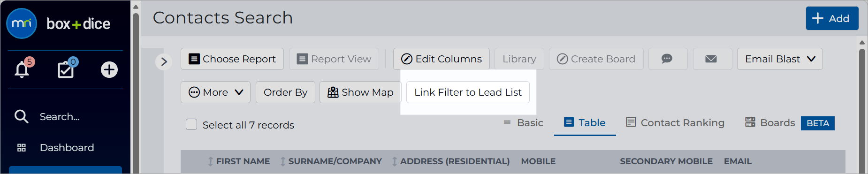Tick the Select all 7 records checkbox
Image resolution: width=868 pixels, height=174 pixels.
click(191, 124)
